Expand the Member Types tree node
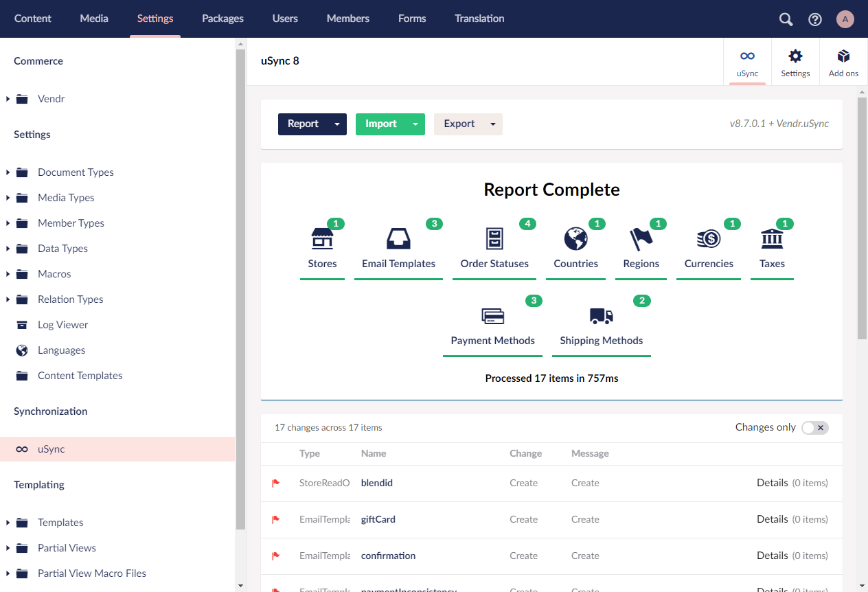Viewport: 868px width, 592px height. [x=8, y=223]
